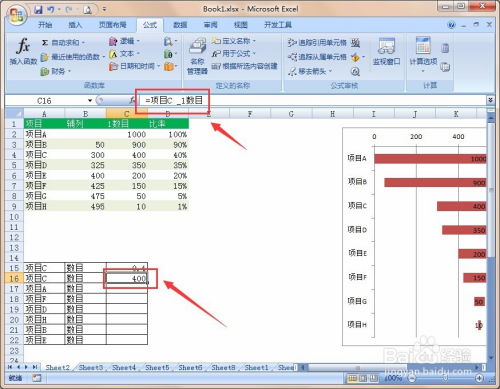Open the Text functions list

pos(124,54)
